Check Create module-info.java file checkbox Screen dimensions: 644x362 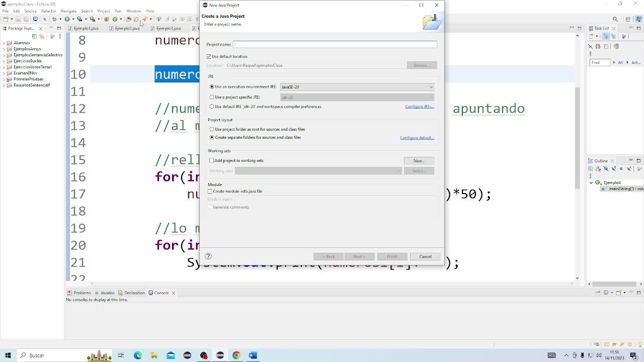tap(210, 192)
